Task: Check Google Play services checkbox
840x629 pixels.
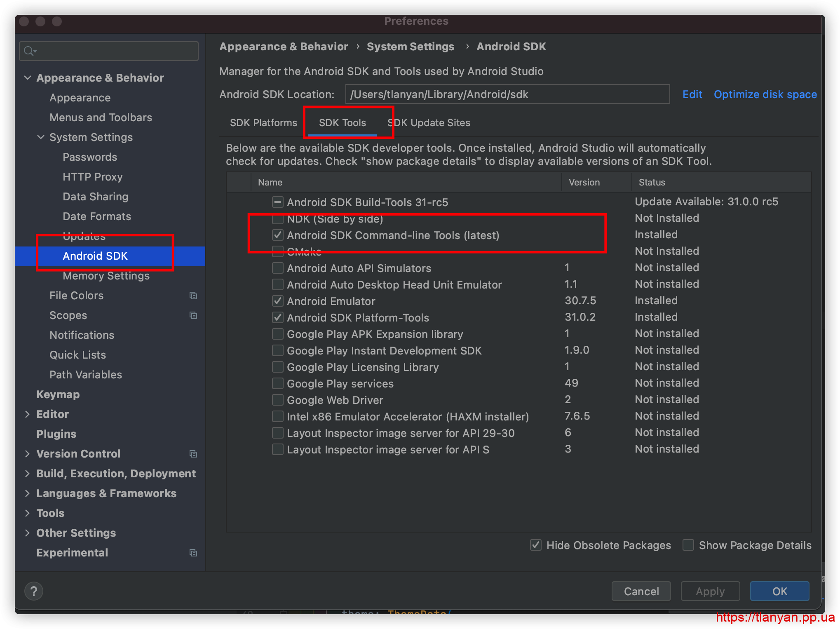Action: [x=278, y=383]
